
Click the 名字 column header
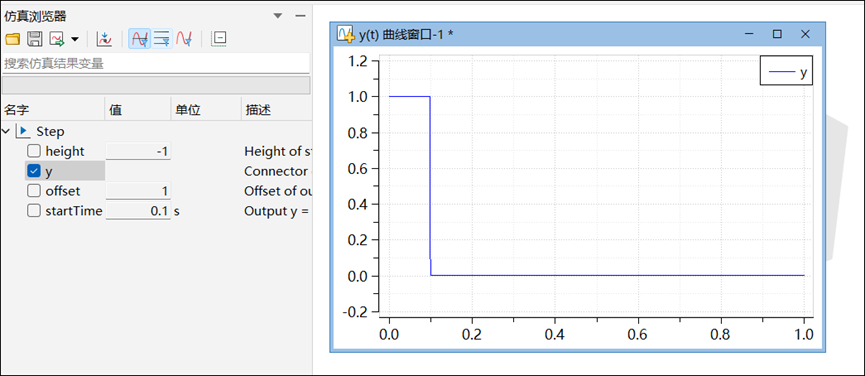coord(52,110)
